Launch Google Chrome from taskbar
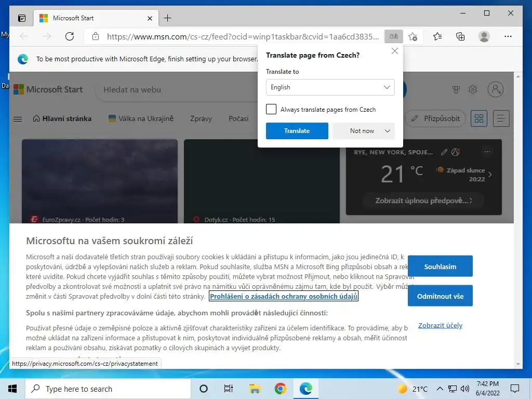The image size is (532, 399). point(280,389)
